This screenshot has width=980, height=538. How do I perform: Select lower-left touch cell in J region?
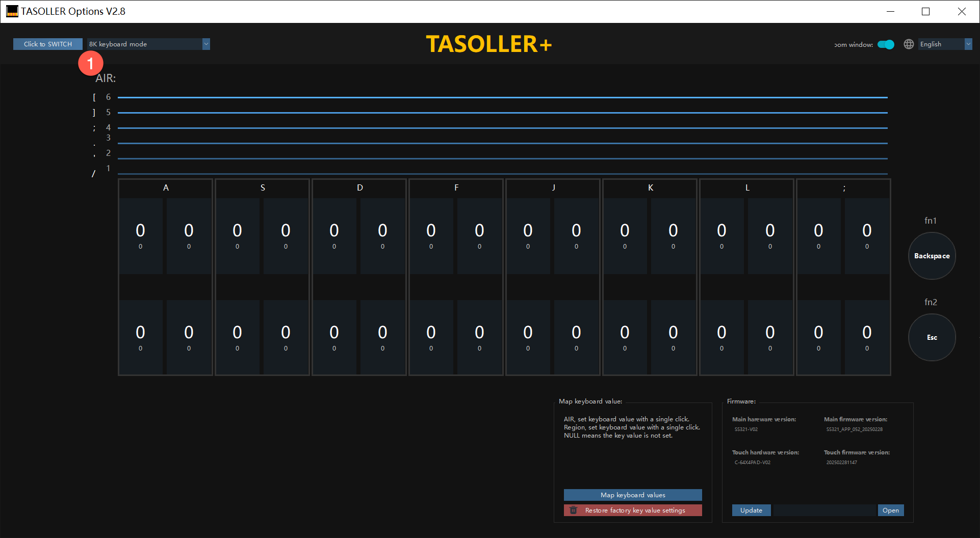click(528, 337)
